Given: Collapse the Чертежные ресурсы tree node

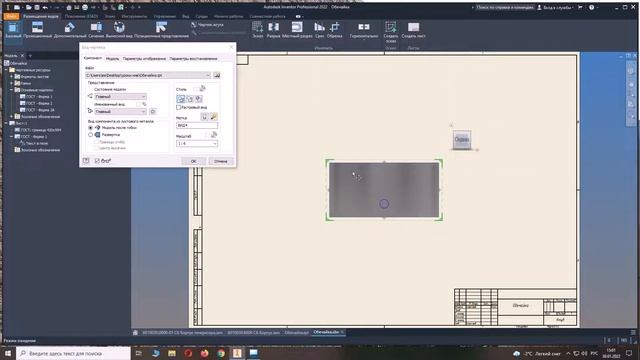Looking at the screenshot, I should 7,70.
